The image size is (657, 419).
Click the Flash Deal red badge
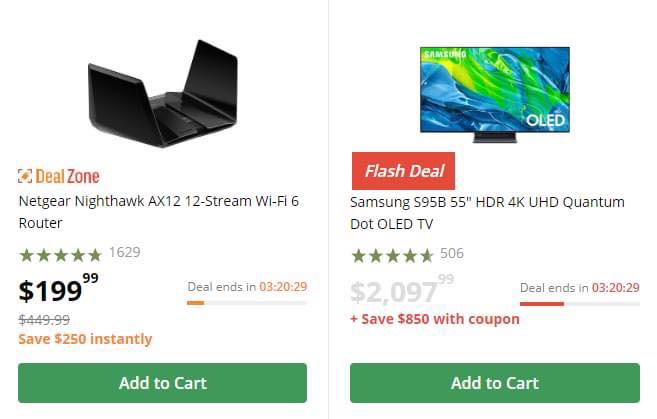402,171
